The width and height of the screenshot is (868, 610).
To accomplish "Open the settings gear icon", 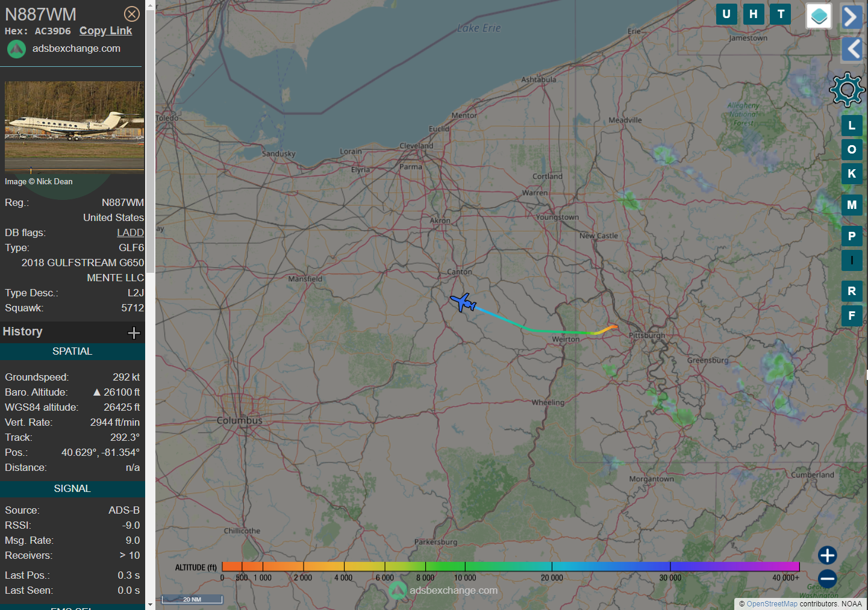I will click(x=848, y=90).
